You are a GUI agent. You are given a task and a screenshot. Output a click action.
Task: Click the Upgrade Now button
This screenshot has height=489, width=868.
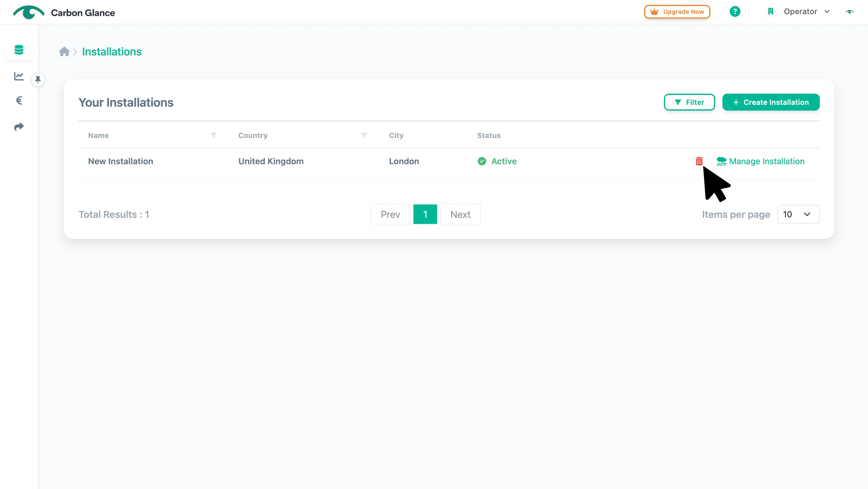[677, 12]
